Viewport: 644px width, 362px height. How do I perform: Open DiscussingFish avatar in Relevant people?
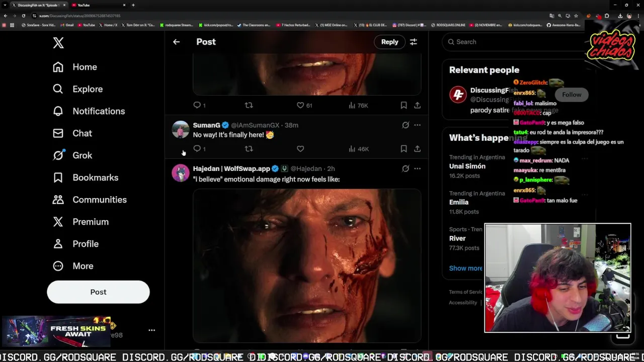click(x=458, y=95)
